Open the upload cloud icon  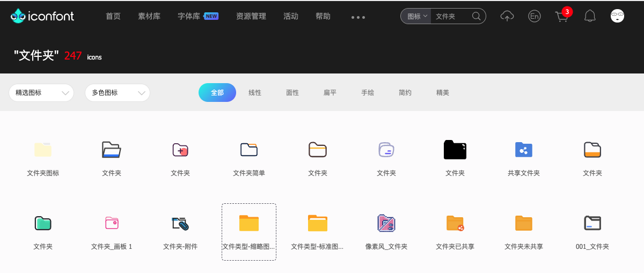[507, 16]
